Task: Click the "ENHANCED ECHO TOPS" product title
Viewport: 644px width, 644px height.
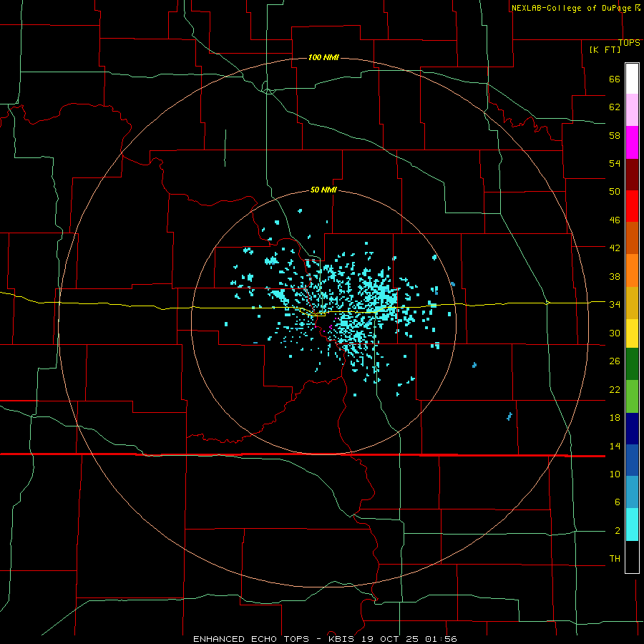Action: point(251,639)
